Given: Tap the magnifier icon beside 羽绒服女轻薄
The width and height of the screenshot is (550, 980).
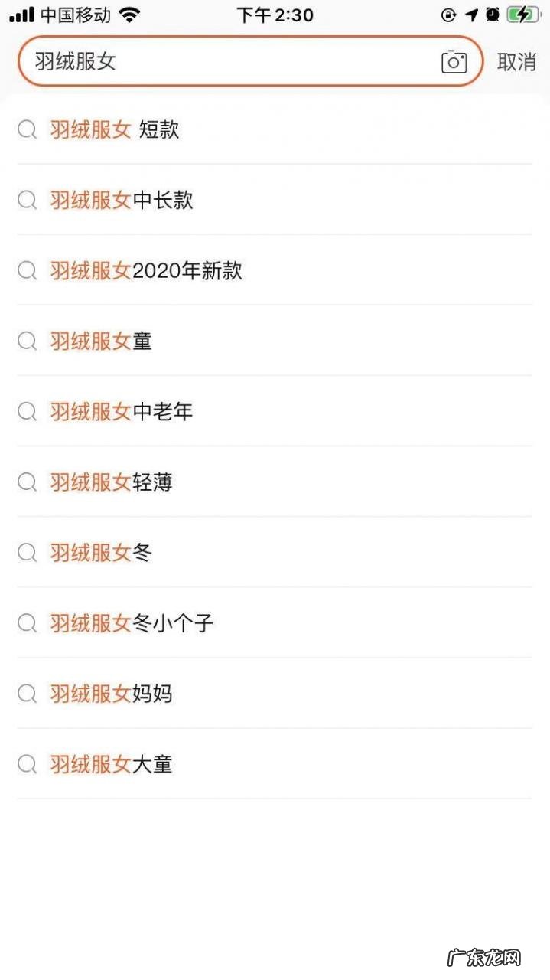Looking at the screenshot, I should (x=27, y=482).
